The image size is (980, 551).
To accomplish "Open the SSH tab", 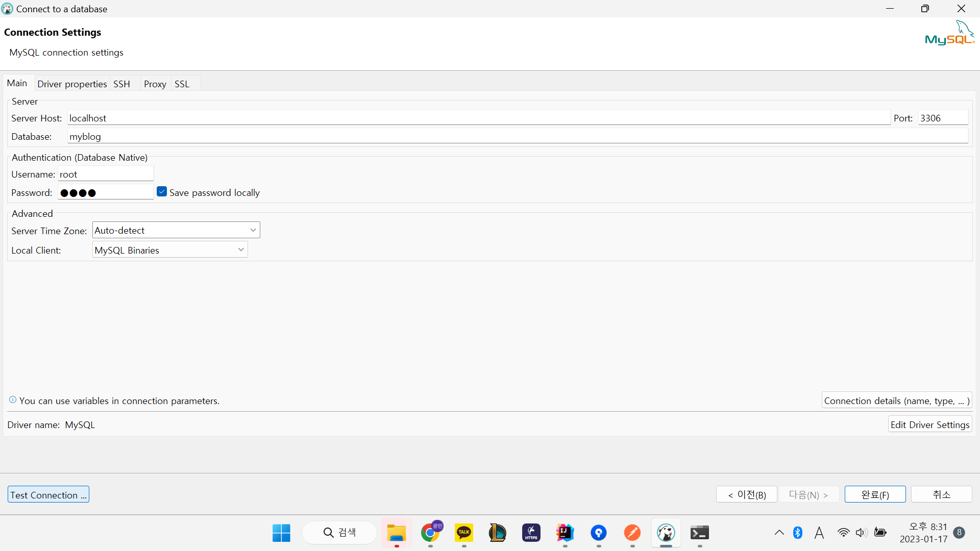I will (121, 84).
